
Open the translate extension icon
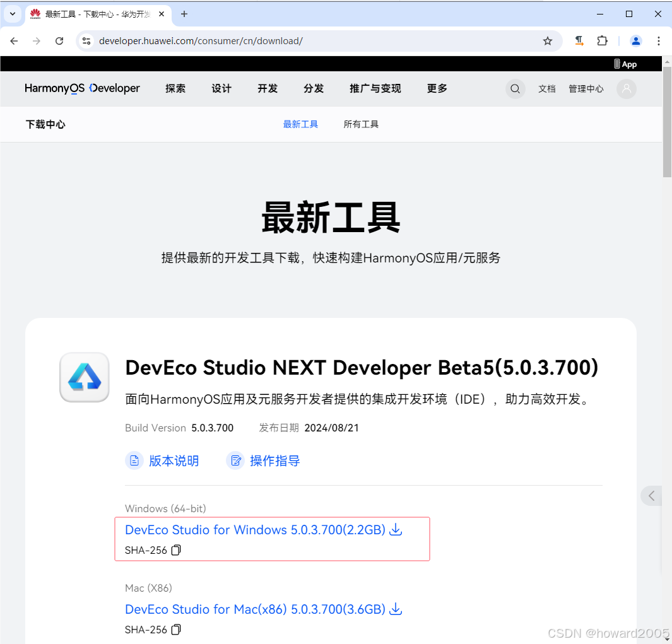[579, 41]
